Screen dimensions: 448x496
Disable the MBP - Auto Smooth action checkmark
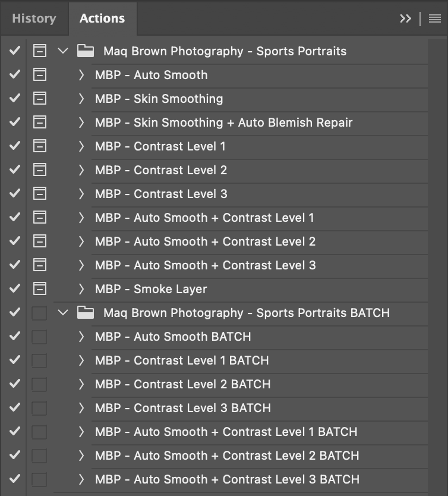click(14, 74)
